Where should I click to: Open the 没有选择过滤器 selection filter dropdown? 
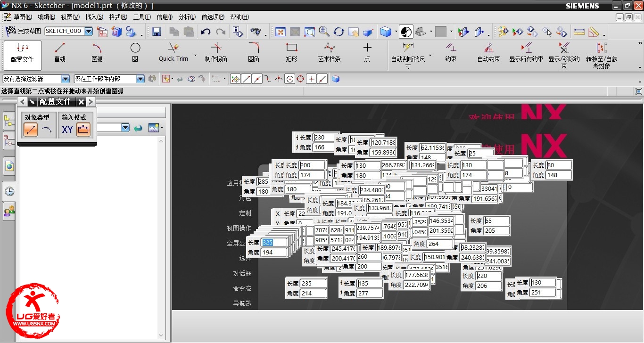[x=66, y=79]
